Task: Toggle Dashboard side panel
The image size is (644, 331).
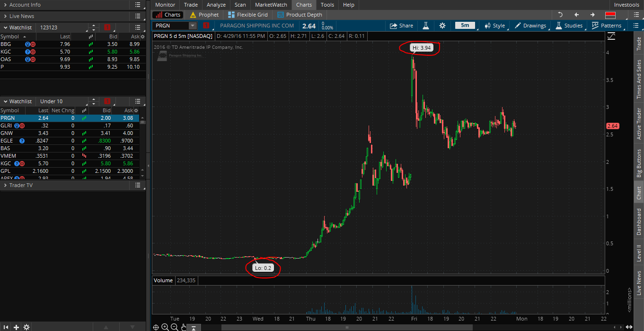Action: 639,222
